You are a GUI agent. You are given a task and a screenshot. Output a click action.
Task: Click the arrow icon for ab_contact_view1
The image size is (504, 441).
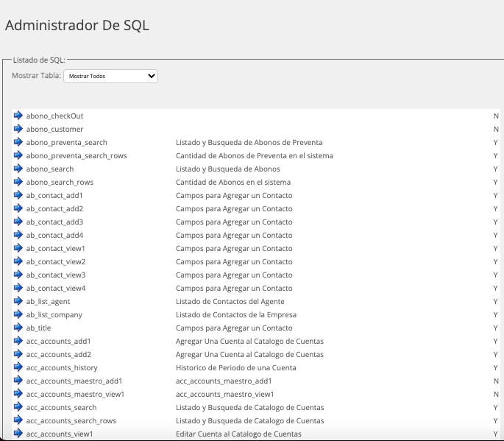[18, 248]
